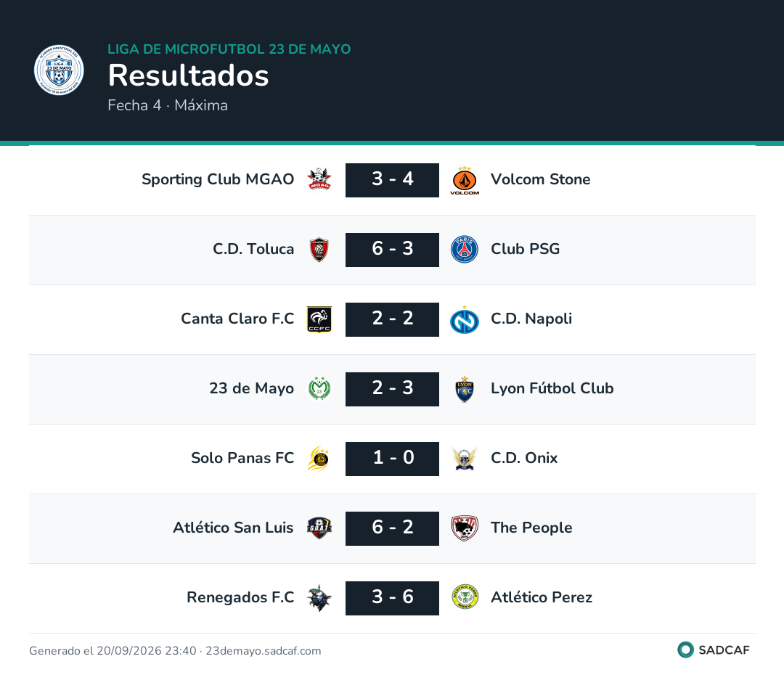Click The People team crest
784x688 pixels.
click(x=465, y=528)
